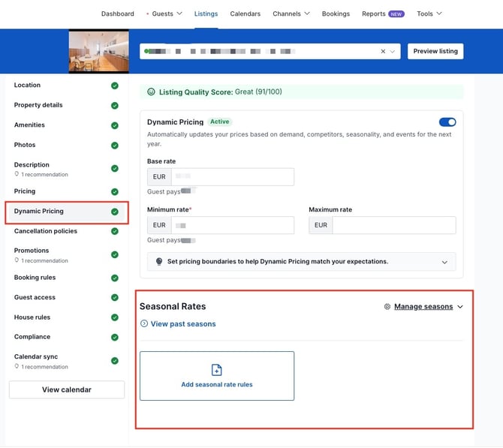Image resolution: width=503 pixels, height=448 pixels.
Task: Click the green check icon beside Booking rules
Action: point(115,278)
